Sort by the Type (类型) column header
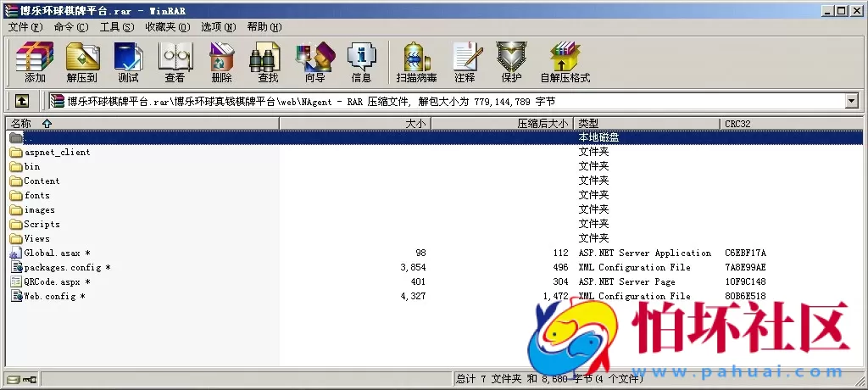This screenshot has height=390, width=868. (x=647, y=124)
